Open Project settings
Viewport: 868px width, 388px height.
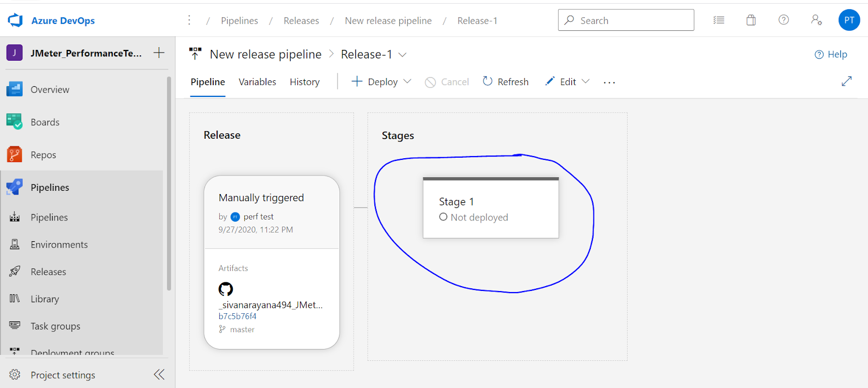[x=62, y=375]
